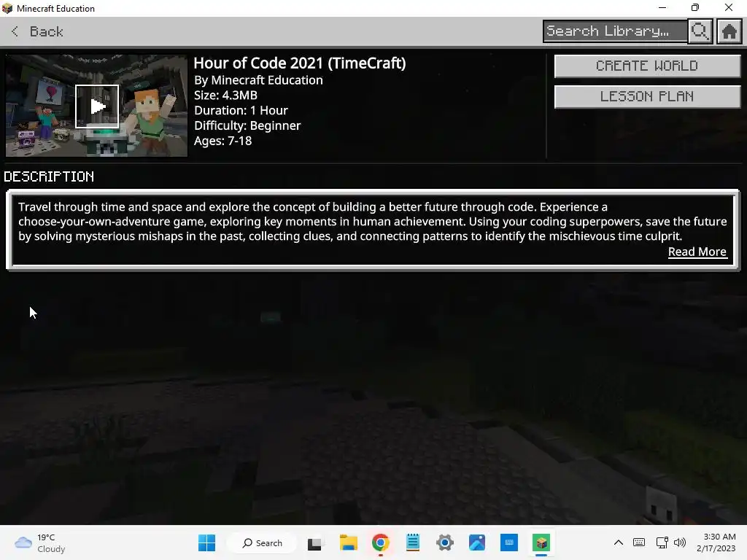The width and height of the screenshot is (747, 560).
Task: Click the Difficulty: Beginner text
Action: [247, 125]
